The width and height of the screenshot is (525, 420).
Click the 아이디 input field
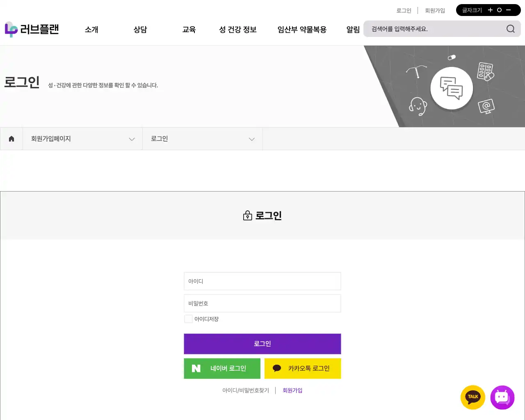tap(262, 281)
